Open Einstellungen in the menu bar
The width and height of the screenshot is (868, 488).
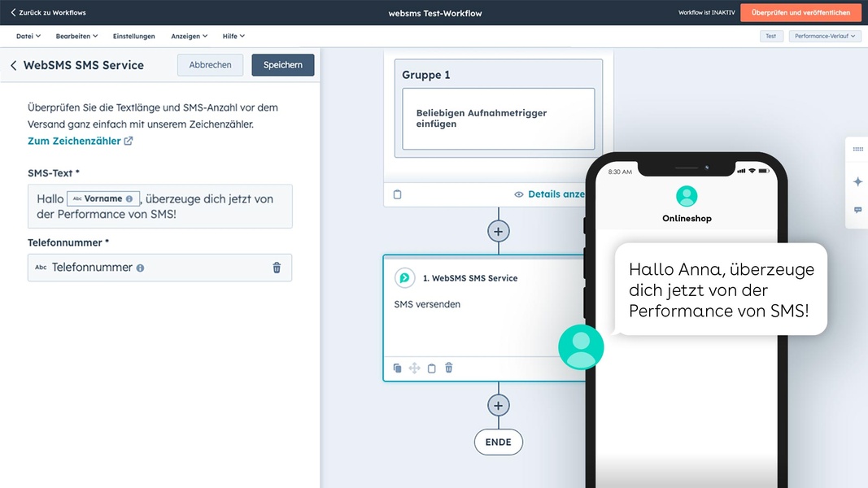pos(134,36)
